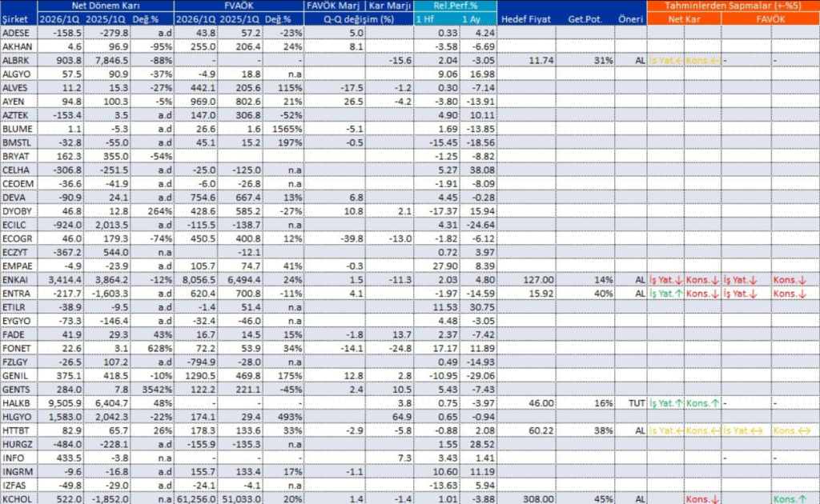820x504 pixels.
Task: Select the "FAVÖK Marj" header cell
Action: click(x=333, y=6)
